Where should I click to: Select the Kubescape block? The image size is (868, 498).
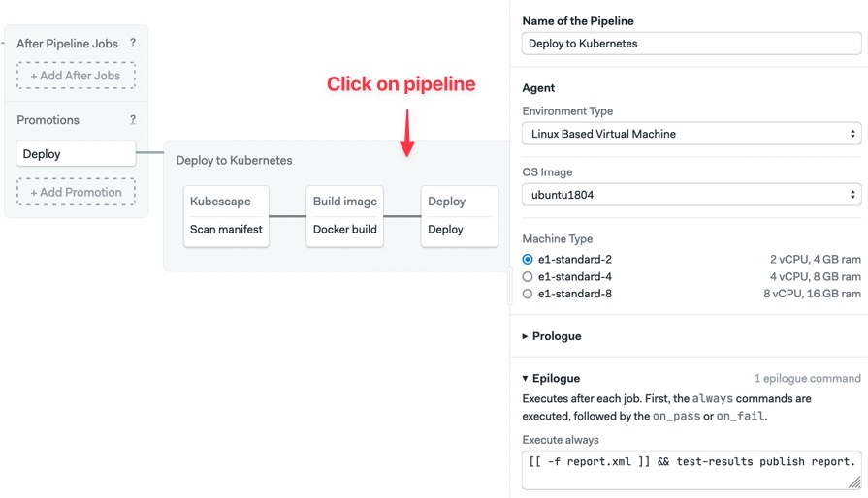(220, 202)
